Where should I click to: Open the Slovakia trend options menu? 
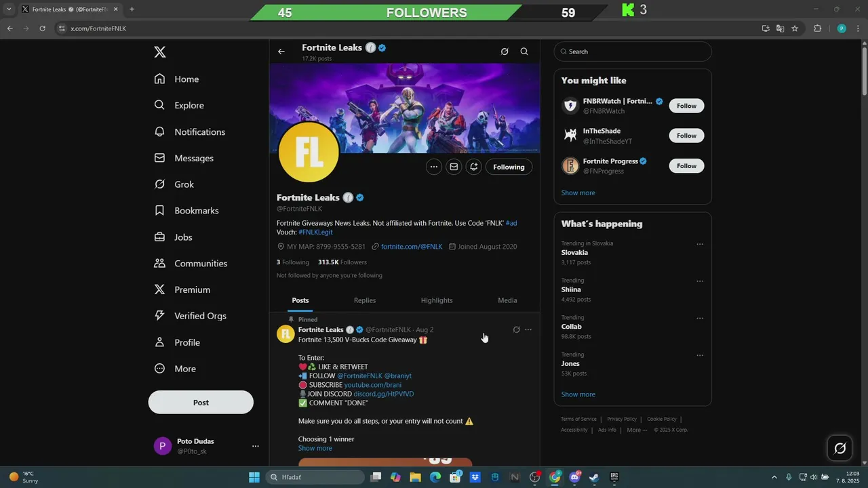pos(700,245)
